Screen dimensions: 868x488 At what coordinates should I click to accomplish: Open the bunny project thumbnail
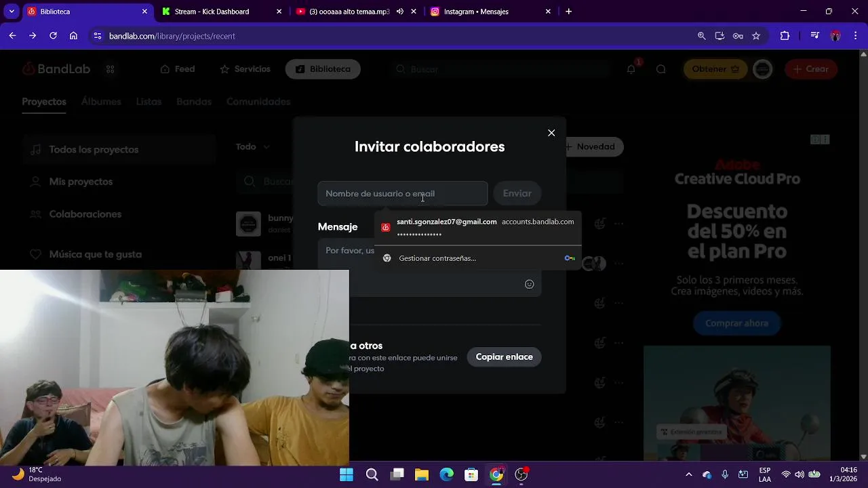coord(248,224)
